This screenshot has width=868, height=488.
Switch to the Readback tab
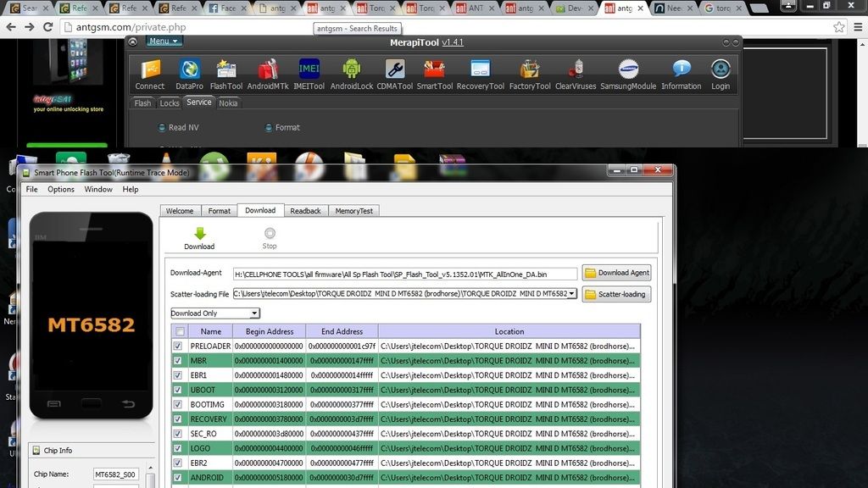tap(305, 211)
